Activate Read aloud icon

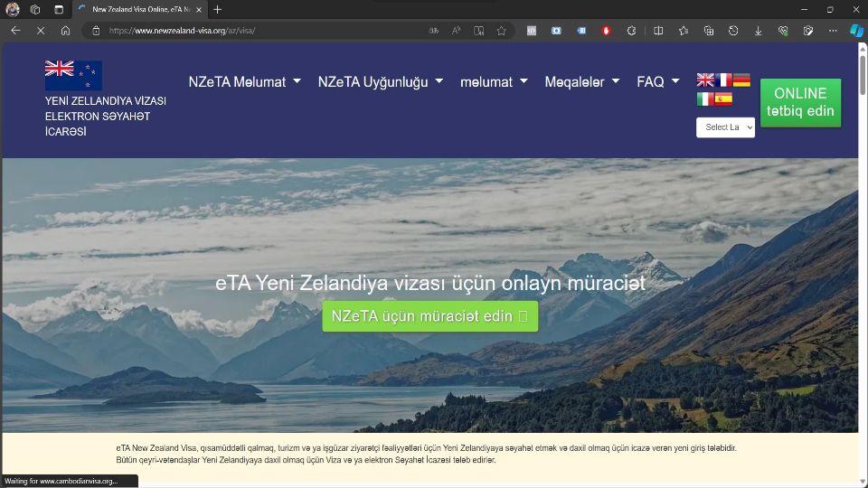click(456, 31)
